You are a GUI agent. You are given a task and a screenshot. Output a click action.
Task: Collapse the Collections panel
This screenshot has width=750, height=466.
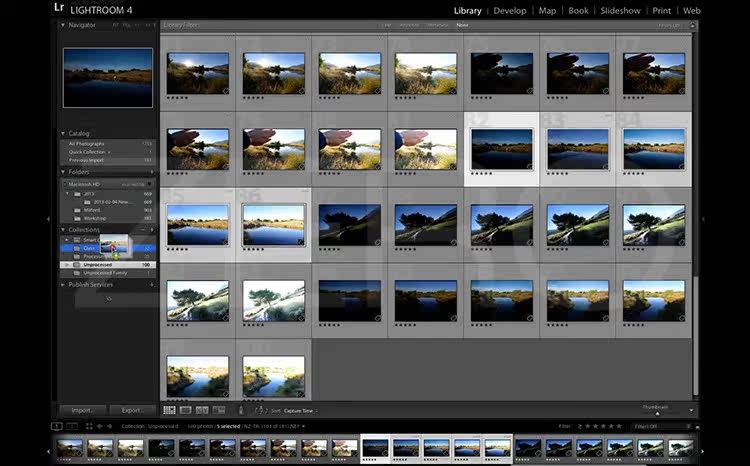point(63,230)
